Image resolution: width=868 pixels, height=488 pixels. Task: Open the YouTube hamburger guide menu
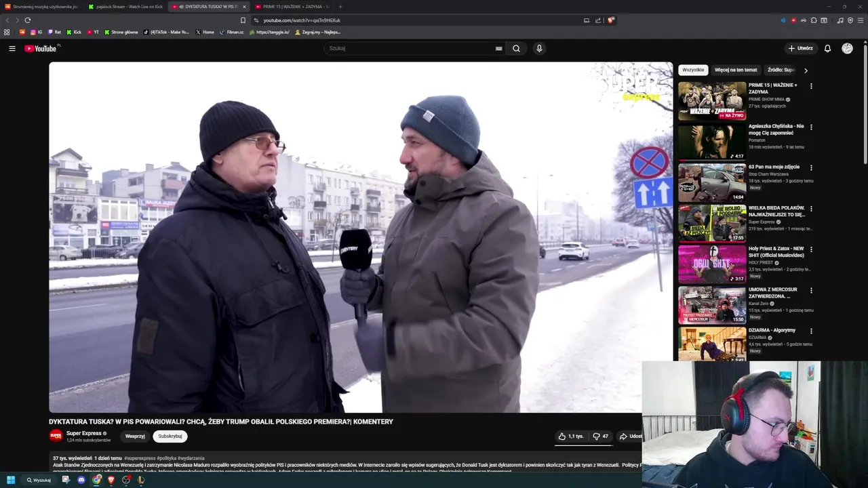point(12,48)
